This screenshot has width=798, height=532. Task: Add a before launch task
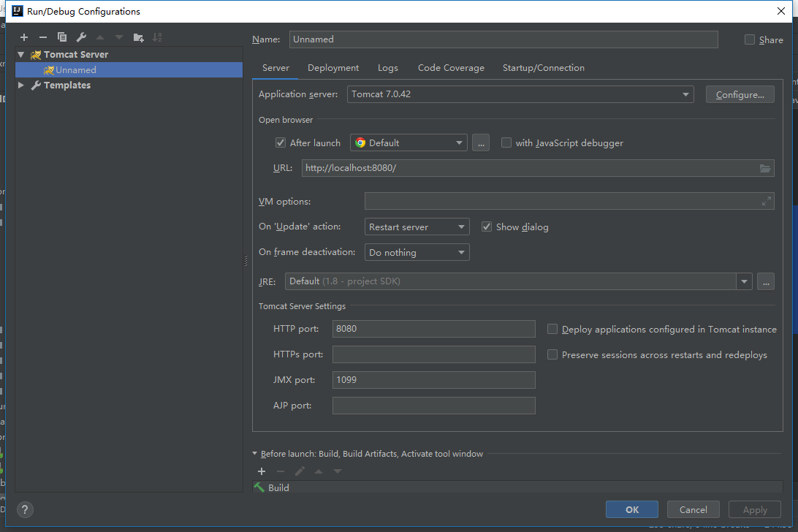[x=262, y=471]
